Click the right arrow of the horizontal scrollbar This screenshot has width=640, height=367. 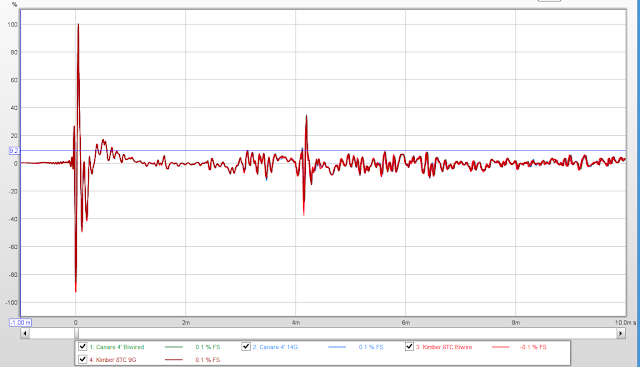(x=621, y=334)
